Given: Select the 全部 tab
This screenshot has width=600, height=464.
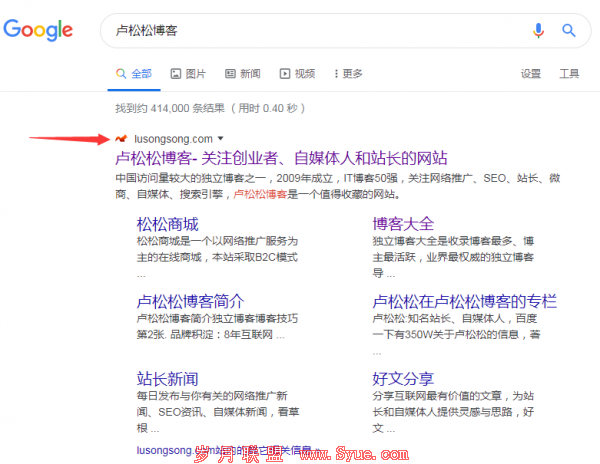Looking at the screenshot, I should [134, 73].
